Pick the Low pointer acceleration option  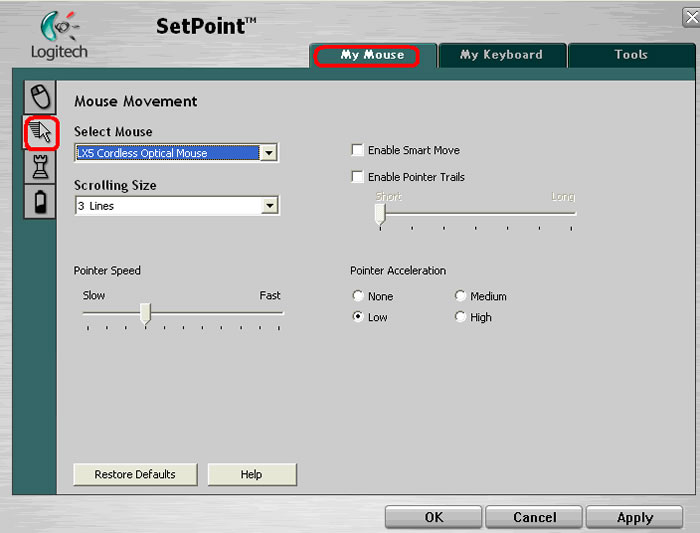coord(358,317)
